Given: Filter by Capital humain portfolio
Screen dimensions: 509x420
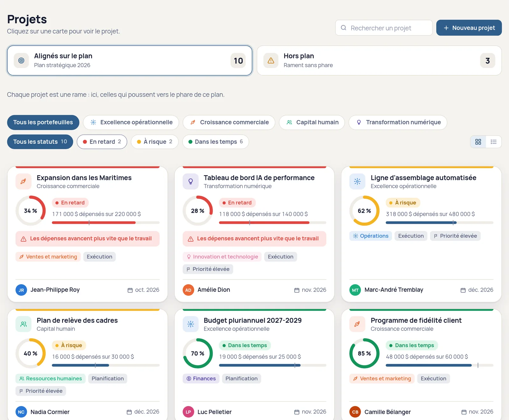Looking at the screenshot, I should point(312,122).
